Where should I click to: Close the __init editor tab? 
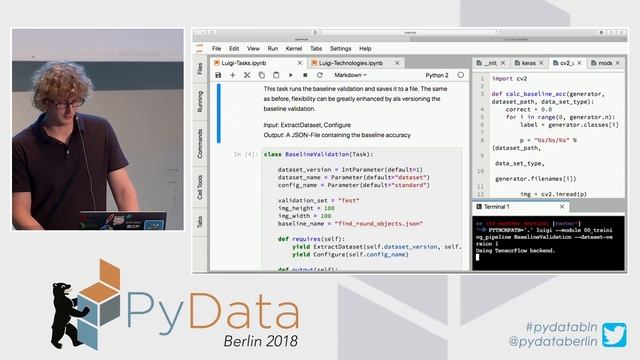coord(503,63)
